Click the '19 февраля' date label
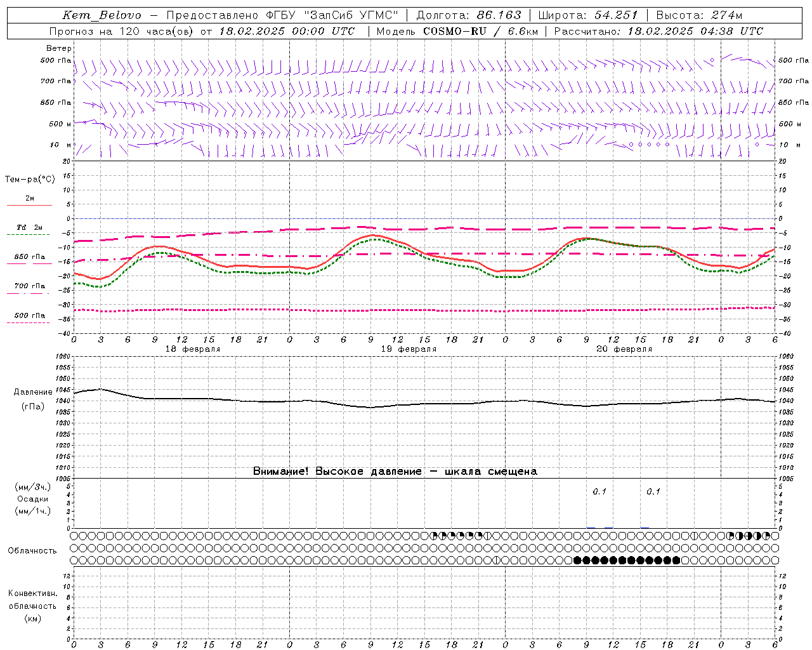Image resolution: width=812 pixels, height=650 pixels. [x=409, y=349]
